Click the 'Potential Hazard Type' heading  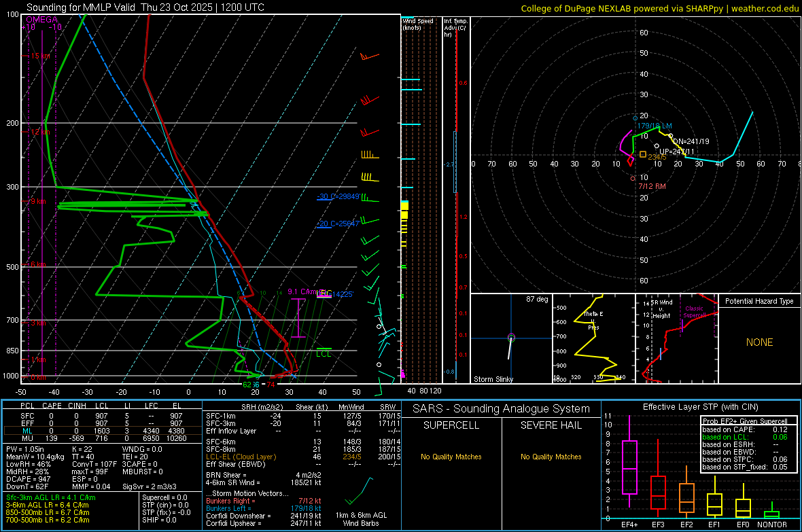tap(759, 301)
